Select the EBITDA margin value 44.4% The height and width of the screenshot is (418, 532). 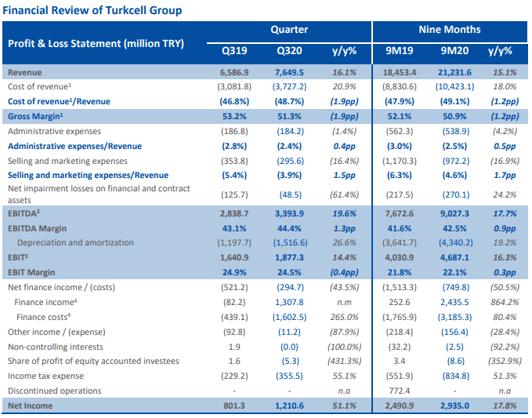point(289,228)
